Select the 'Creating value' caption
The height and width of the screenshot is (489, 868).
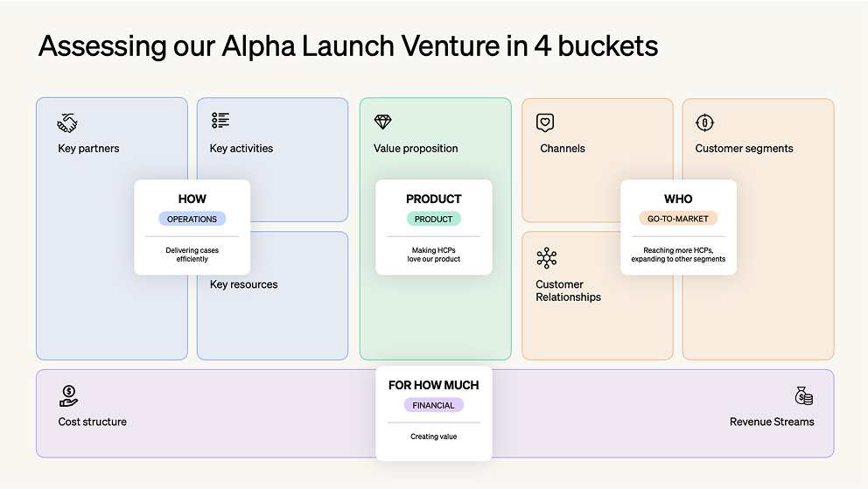pyautogui.click(x=433, y=437)
